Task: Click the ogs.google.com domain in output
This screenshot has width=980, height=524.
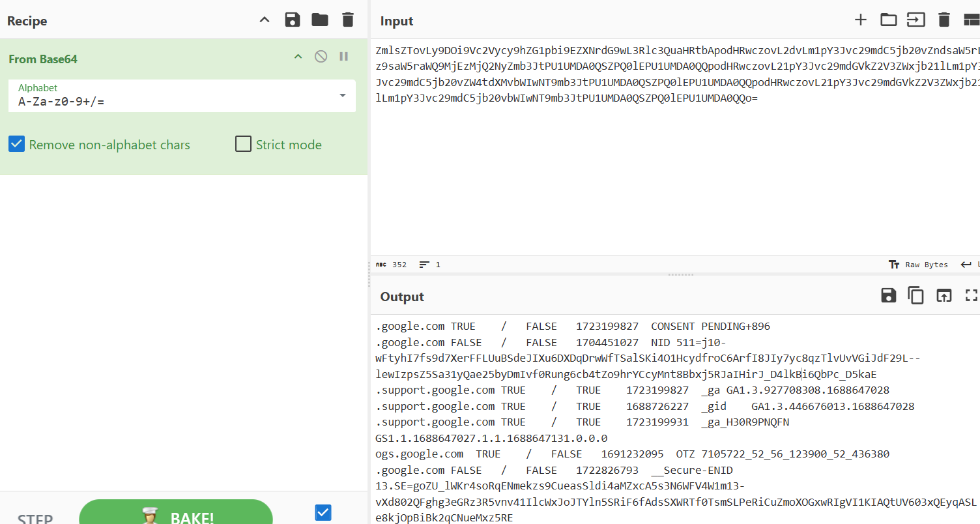Action: pyautogui.click(x=420, y=454)
